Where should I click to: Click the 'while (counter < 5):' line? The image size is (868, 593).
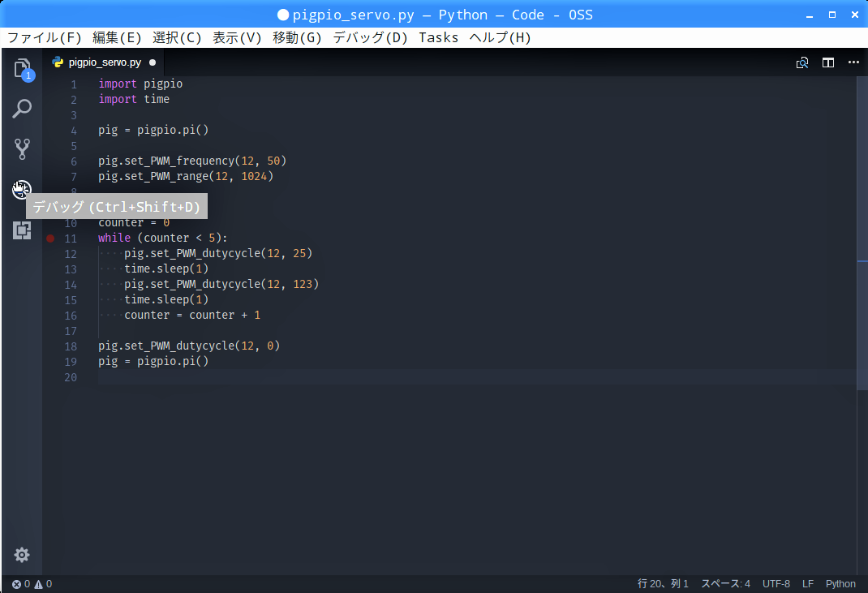tap(163, 238)
